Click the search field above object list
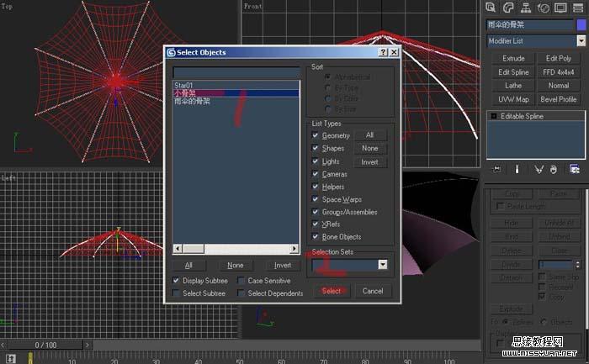The width and height of the screenshot is (589, 364). (236, 72)
